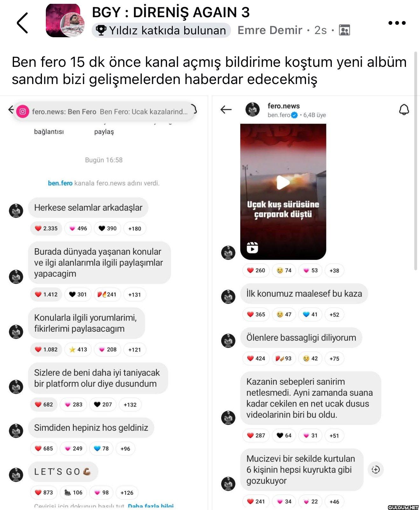Open Daha fazla bilgi link

pyautogui.click(x=151, y=506)
